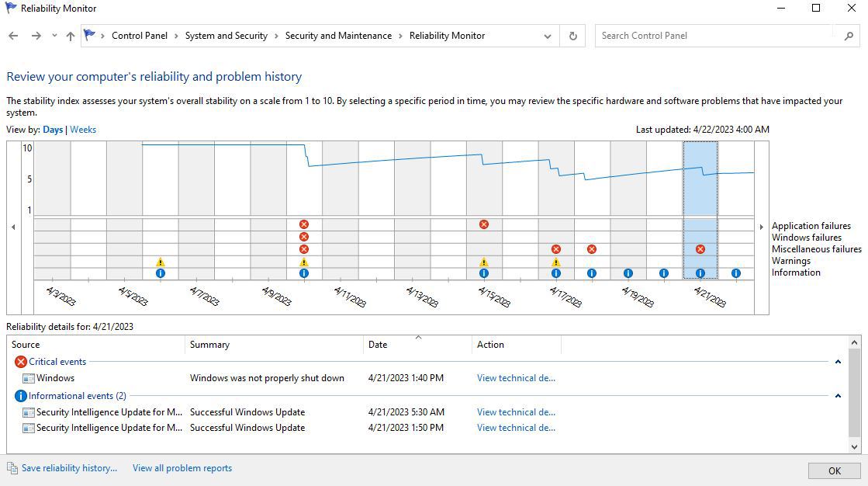Sort by the Date column header
Image resolution: width=868 pixels, height=486 pixels.
click(418, 344)
